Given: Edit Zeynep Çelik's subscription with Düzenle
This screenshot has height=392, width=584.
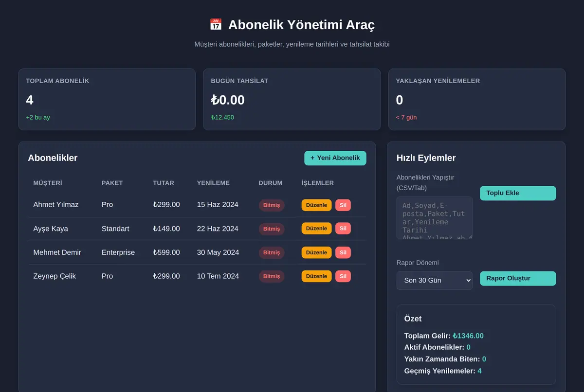Looking at the screenshot, I should click(316, 276).
